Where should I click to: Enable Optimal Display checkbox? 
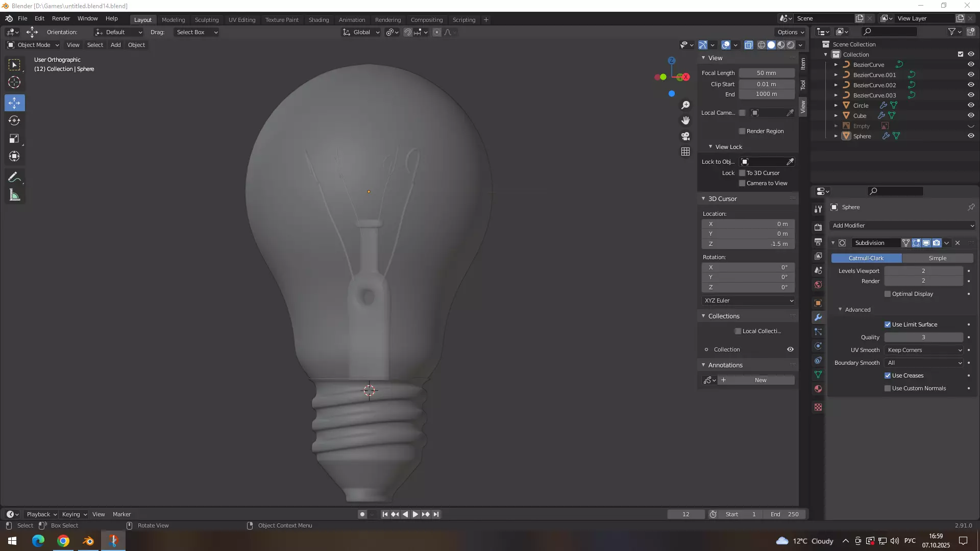click(x=888, y=294)
